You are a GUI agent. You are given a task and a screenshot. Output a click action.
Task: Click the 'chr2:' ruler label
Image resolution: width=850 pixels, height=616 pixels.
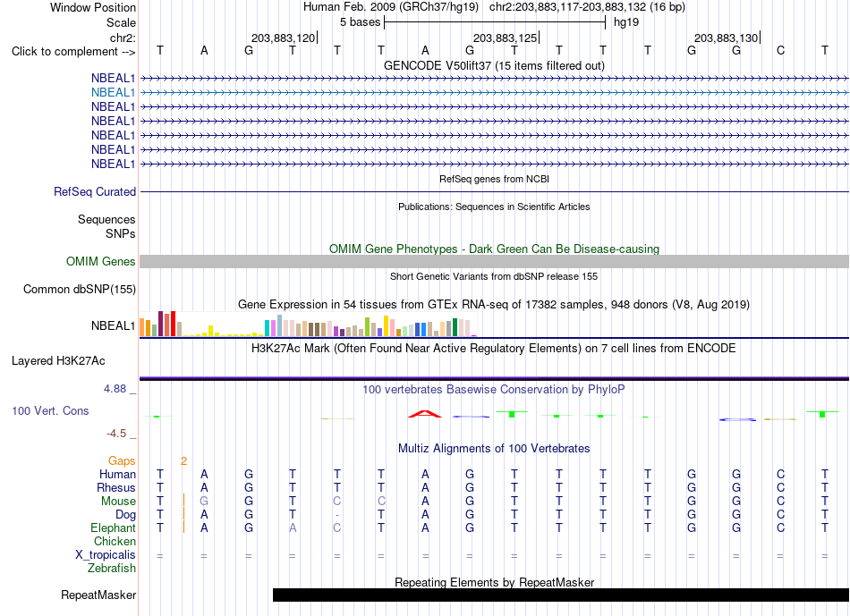tap(123, 38)
